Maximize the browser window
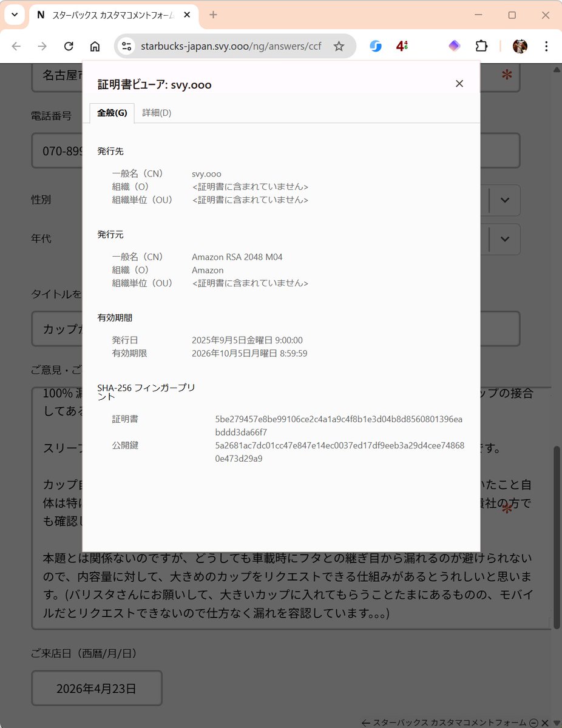The image size is (562, 728). pyautogui.click(x=512, y=15)
